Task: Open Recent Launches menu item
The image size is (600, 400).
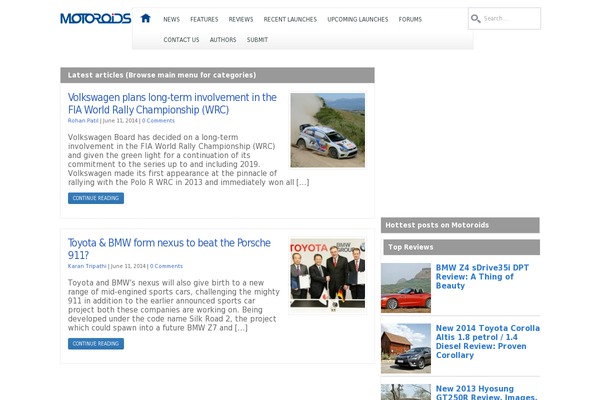Action: (290, 19)
